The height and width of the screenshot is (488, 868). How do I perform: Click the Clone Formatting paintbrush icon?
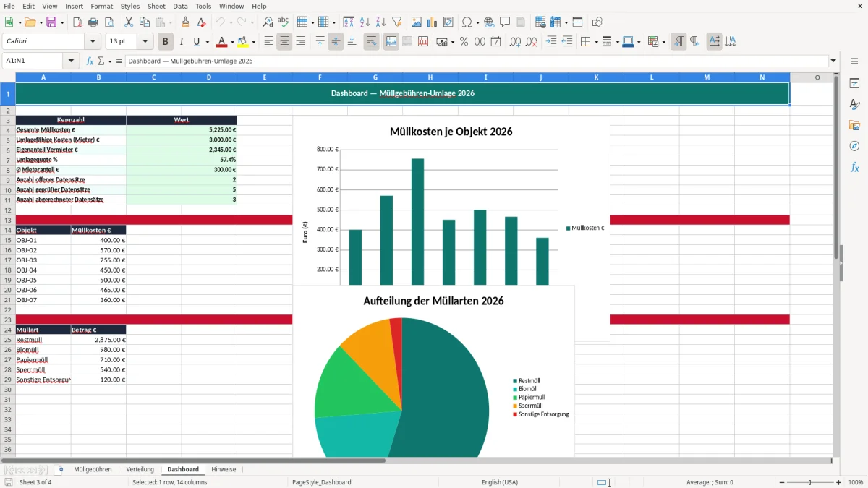click(186, 22)
